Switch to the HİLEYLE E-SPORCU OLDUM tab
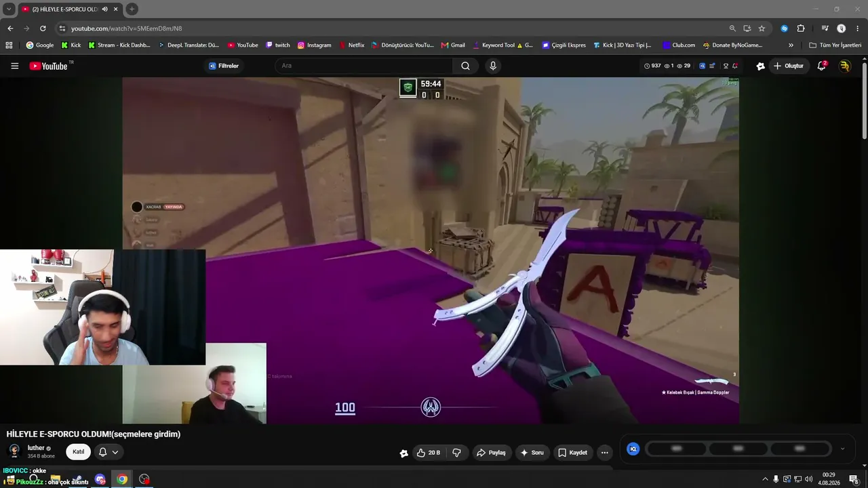The image size is (868, 488). coord(65,9)
